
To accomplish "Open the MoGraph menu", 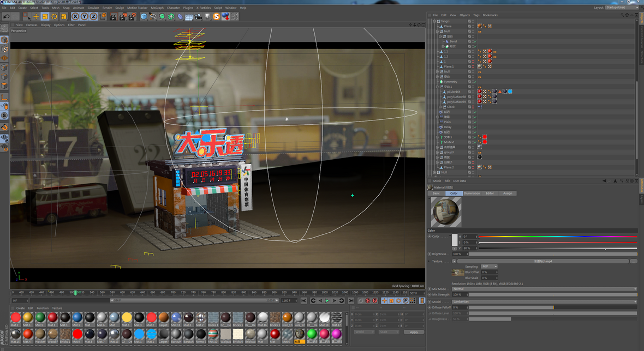I will click(x=157, y=8).
